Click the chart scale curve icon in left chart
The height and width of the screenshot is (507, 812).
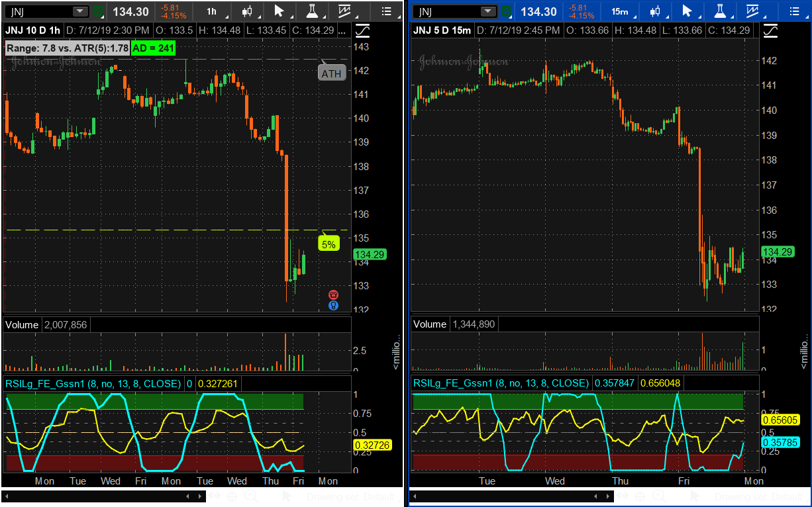click(x=363, y=30)
